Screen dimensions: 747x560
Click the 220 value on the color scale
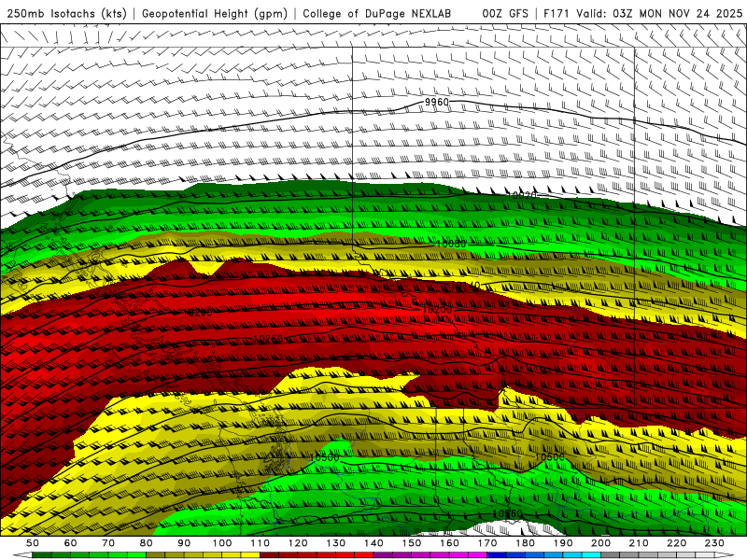pos(677,543)
